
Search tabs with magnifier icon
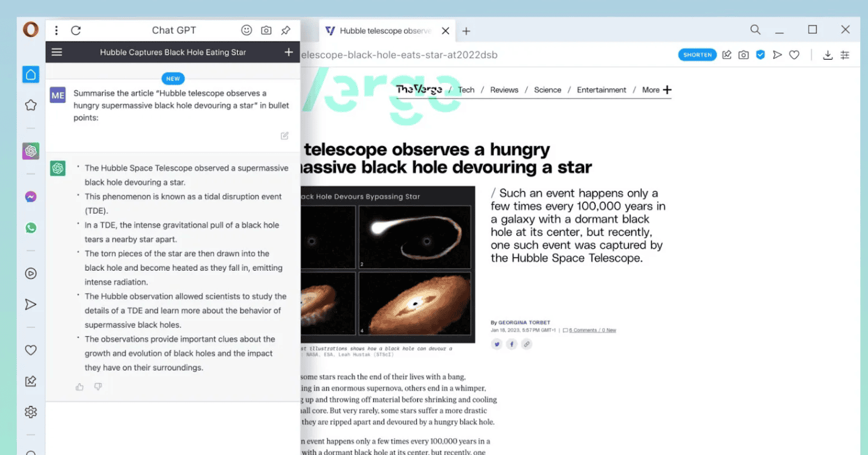(x=755, y=30)
